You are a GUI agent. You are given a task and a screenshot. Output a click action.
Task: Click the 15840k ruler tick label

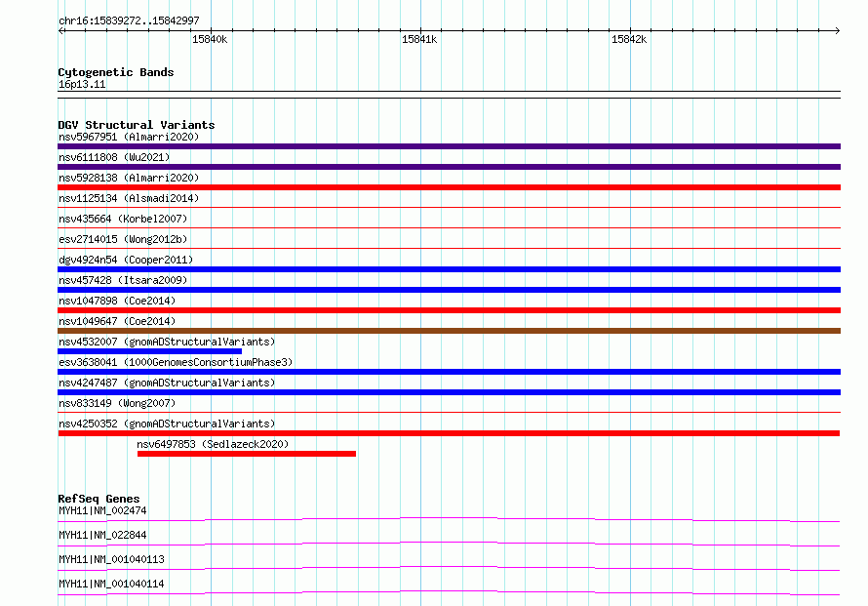(x=210, y=39)
